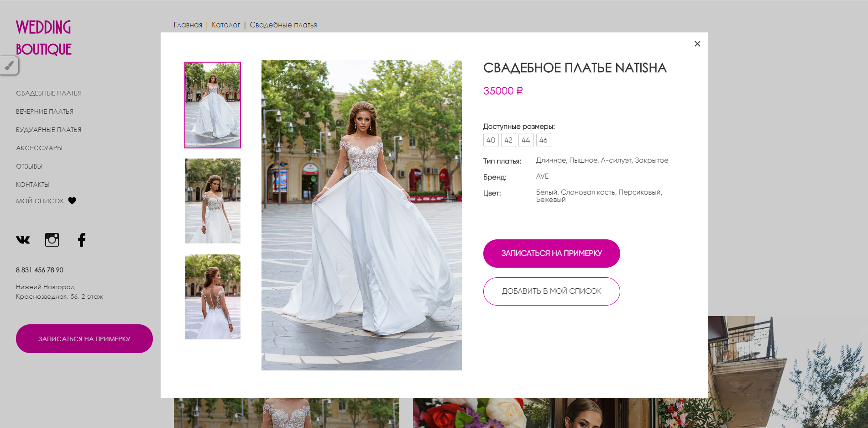Select dress size 42

[508, 140]
